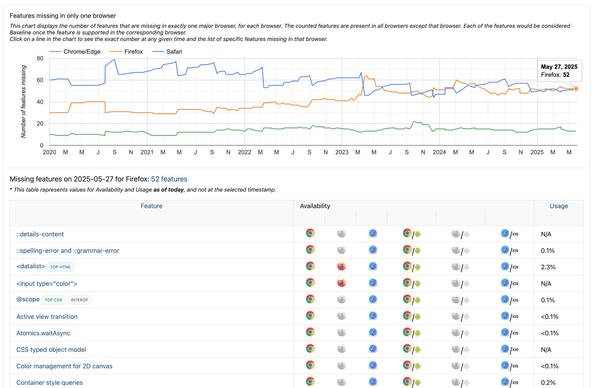Click Firefox icon in input type color row

[x=341, y=283]
